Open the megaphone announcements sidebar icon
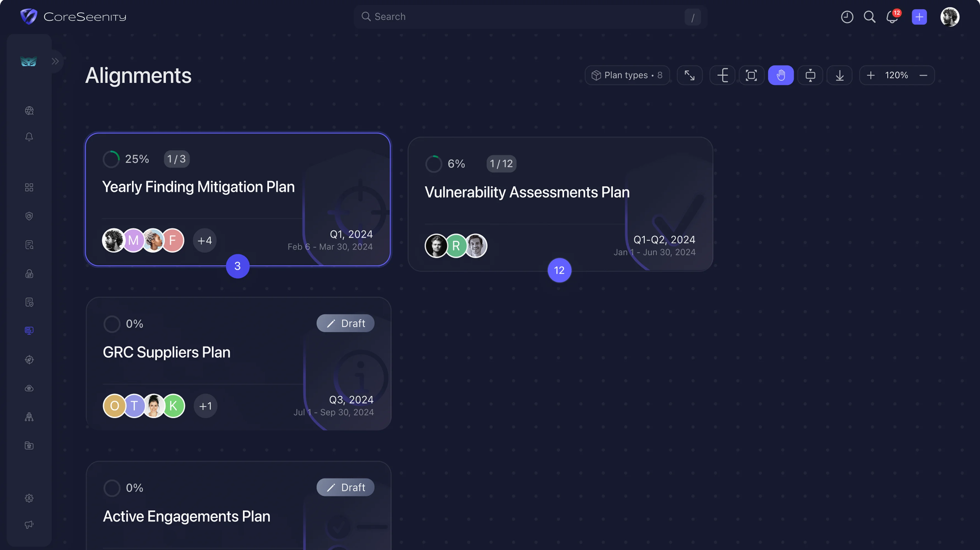Viewport: 980px width, 550px height. tap(29, 525)
